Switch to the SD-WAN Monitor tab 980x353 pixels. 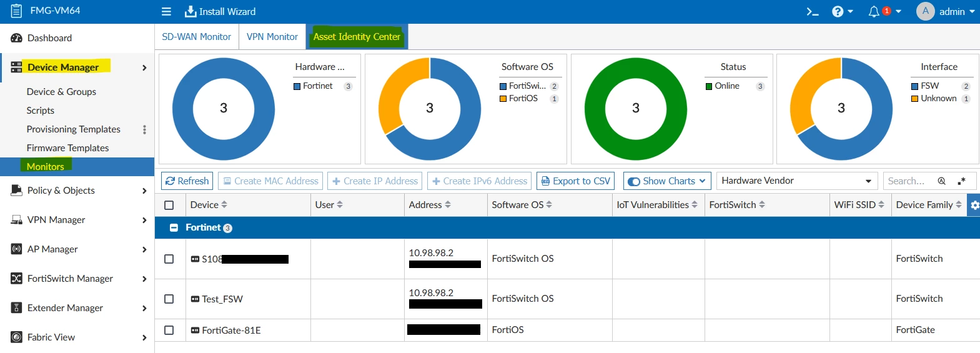(x=196, y=37)
